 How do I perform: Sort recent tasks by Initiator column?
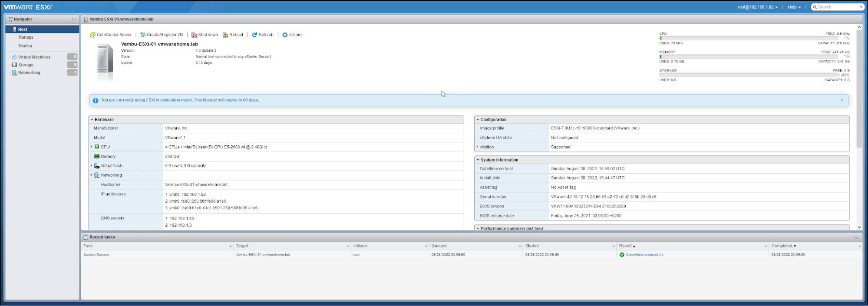[x=360, y=246]
